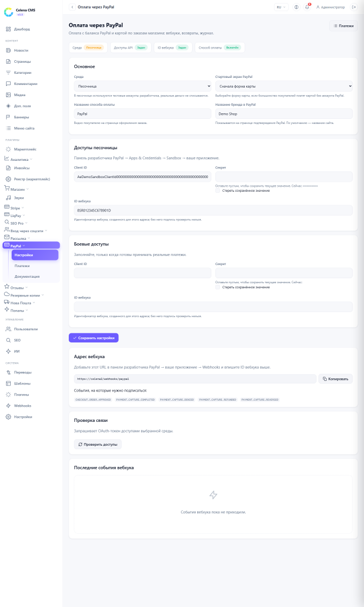
Task: Open Маркетплейс plugin icon
Action: [8, 149]
